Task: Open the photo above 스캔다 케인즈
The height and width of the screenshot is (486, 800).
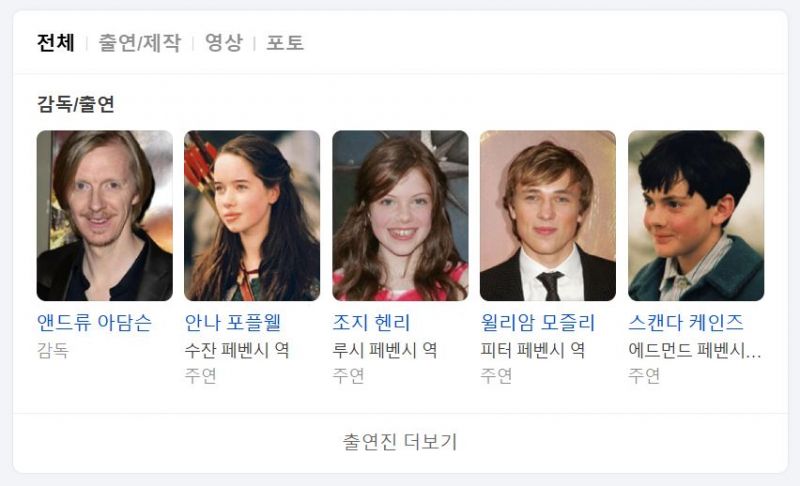Action: 696,216
